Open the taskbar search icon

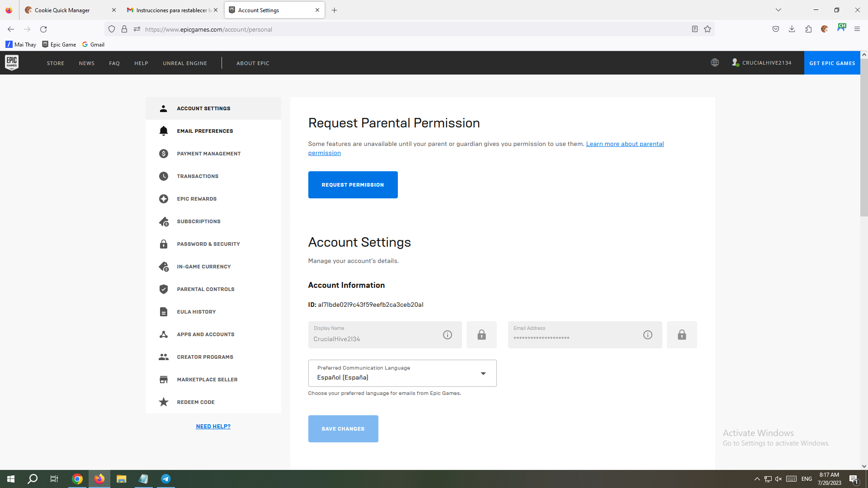33,479
